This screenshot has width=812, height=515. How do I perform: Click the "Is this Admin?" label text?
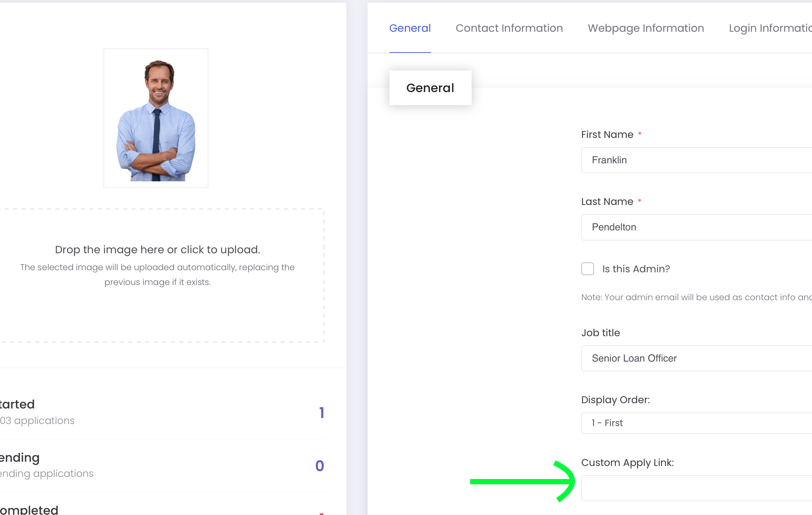pyautogui.click(x=636, y=269)
